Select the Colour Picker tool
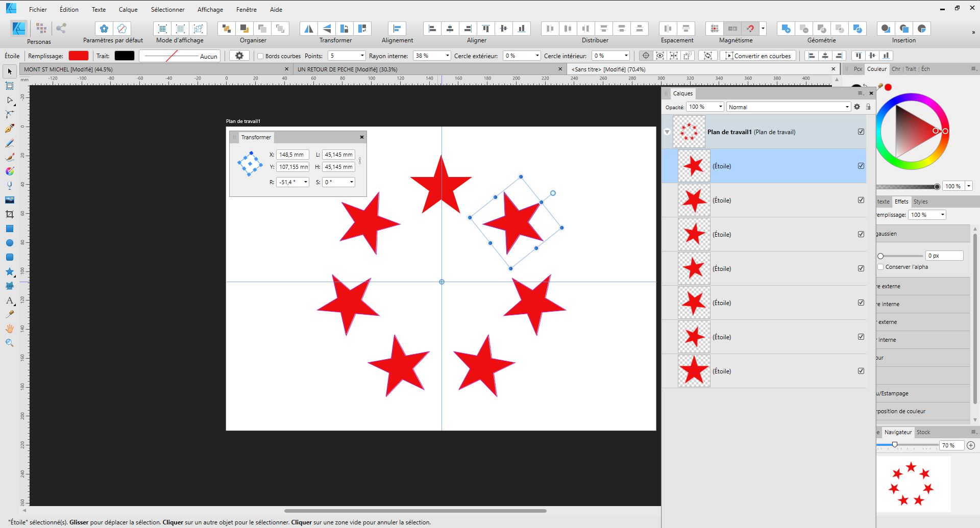 (9, 314)
